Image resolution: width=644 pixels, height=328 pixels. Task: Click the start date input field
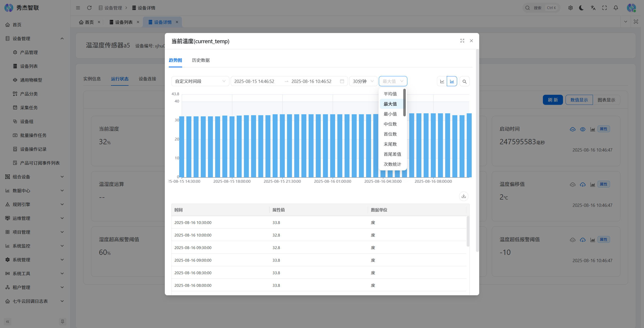254,81
